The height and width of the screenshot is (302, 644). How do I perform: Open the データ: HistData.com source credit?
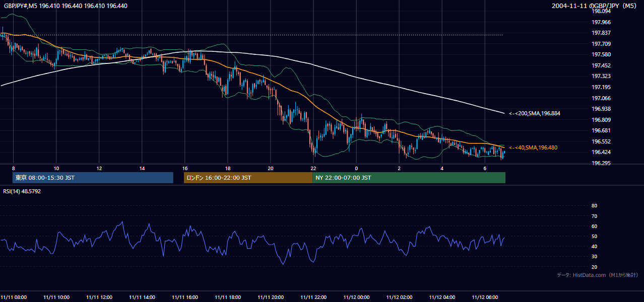(x=597, y=275)
